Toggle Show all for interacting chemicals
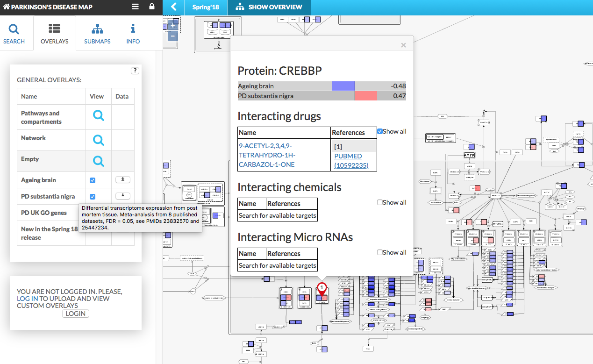Screen dimensions: 593x364 pos(380,202)
